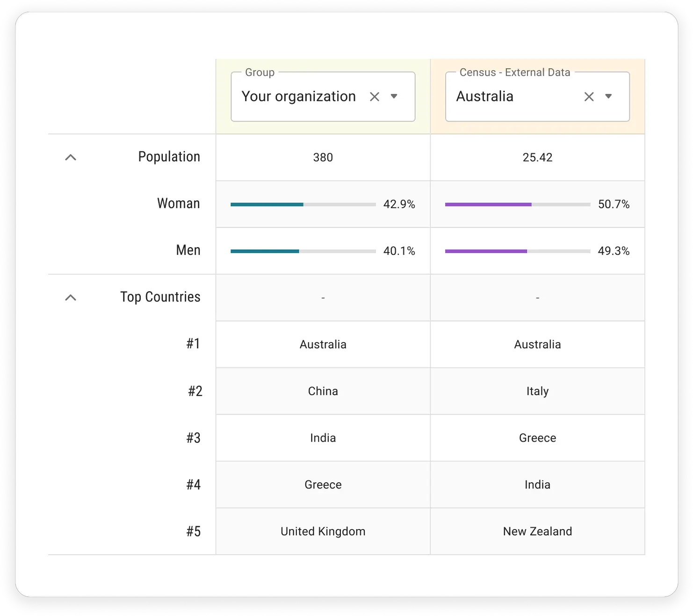Screen dimensions: 693x616
Task: Click the census population value 25.42
Action: click(537, 158)
